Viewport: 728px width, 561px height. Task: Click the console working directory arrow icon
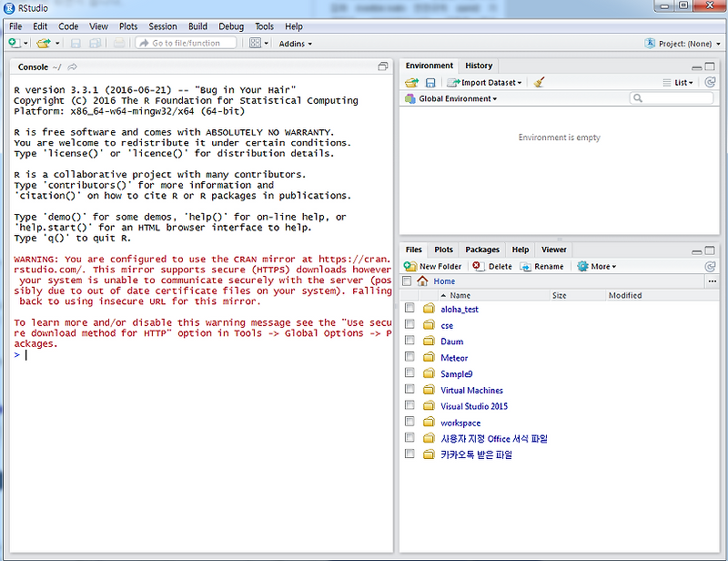click(x=73, y=66)
